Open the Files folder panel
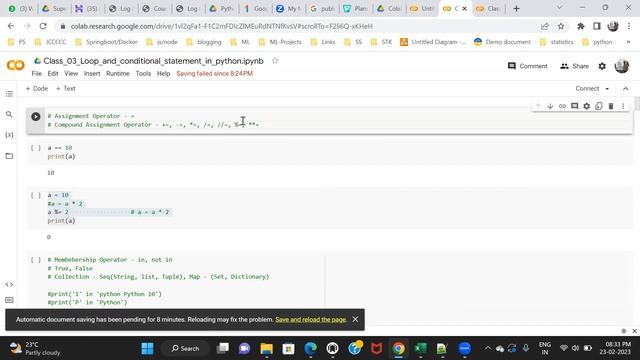 pos(9,156)
